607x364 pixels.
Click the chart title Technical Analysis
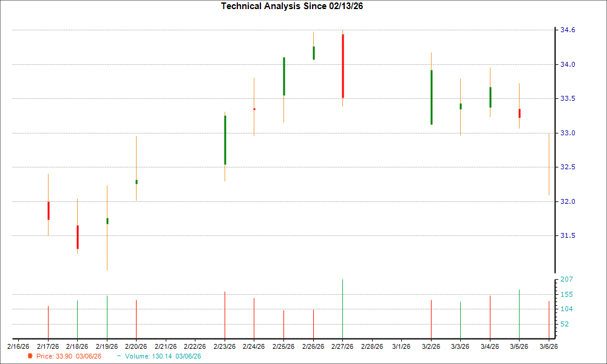tap(296, 6)
